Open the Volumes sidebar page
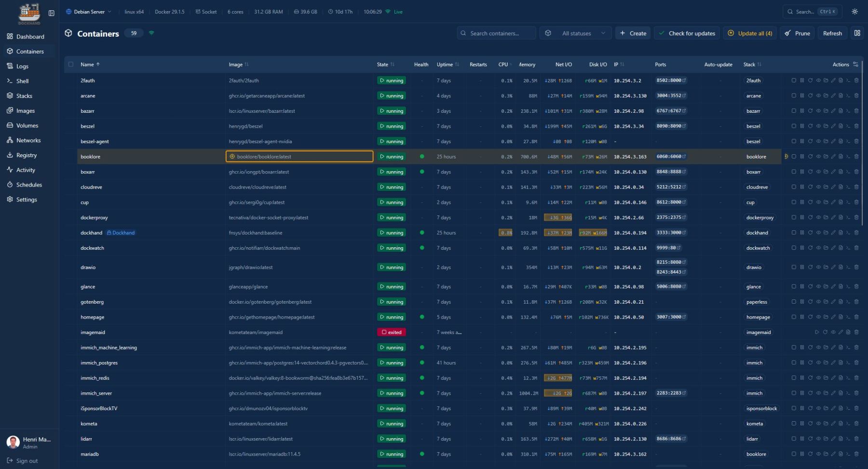Image resolution: width=868 pixels, height=469 pixels. pos(27,125)
